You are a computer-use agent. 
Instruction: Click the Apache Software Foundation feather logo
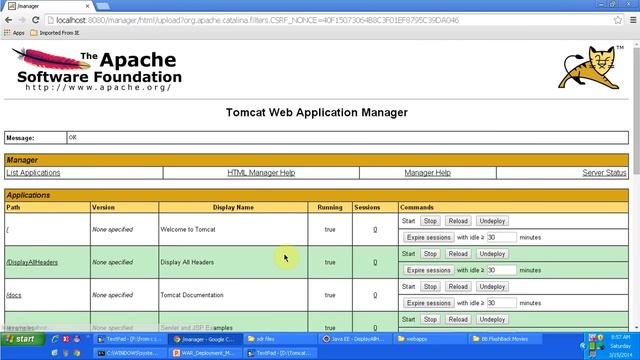97,69
